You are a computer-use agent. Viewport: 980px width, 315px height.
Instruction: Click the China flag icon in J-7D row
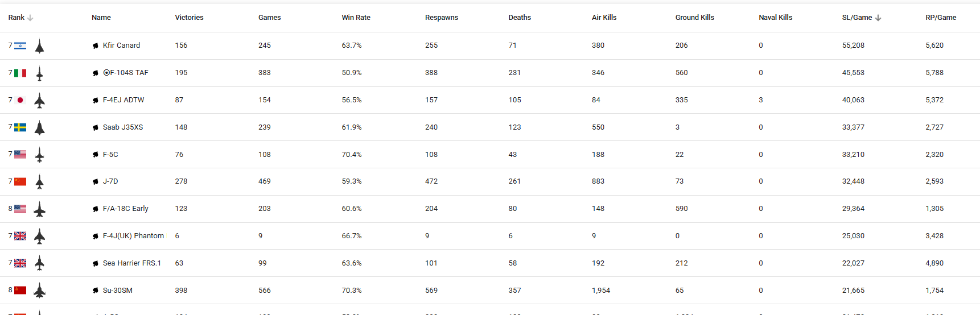tap(20, 182)
